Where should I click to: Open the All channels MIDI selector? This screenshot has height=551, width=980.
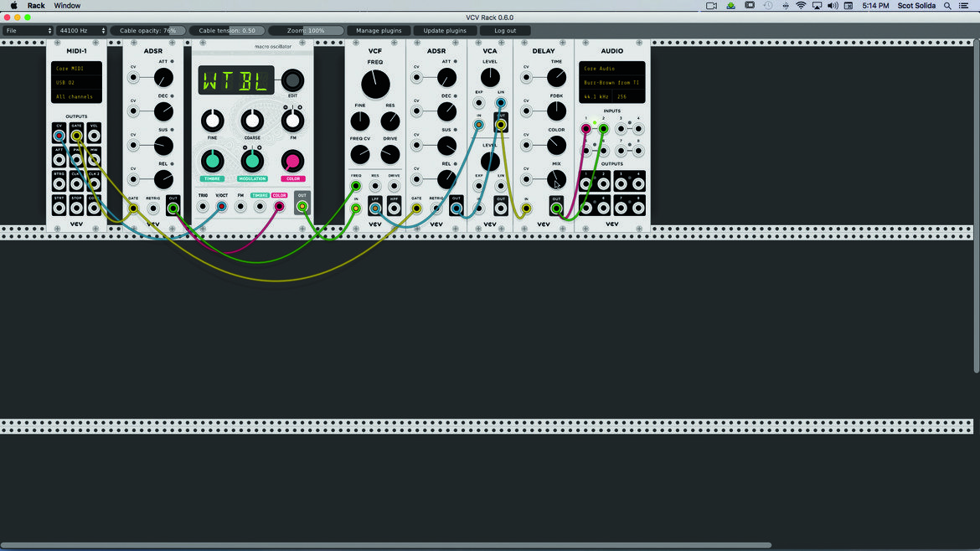[76, 97]
